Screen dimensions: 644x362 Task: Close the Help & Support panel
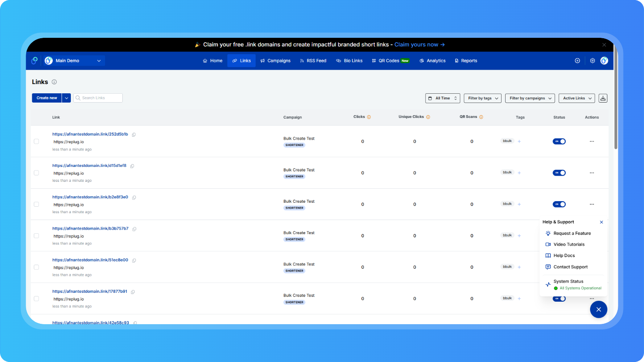[601, 222]
